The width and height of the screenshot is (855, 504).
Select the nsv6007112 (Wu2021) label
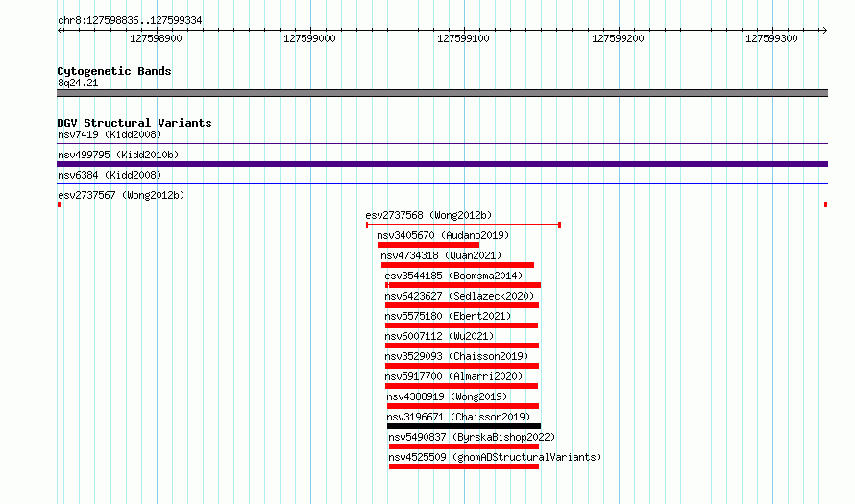[x=439, y=336]
